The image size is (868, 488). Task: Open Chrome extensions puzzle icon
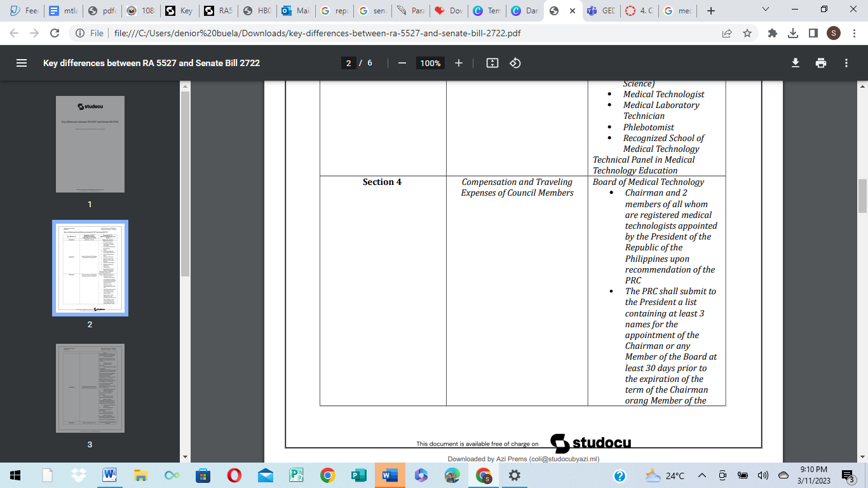pos(773,33)
